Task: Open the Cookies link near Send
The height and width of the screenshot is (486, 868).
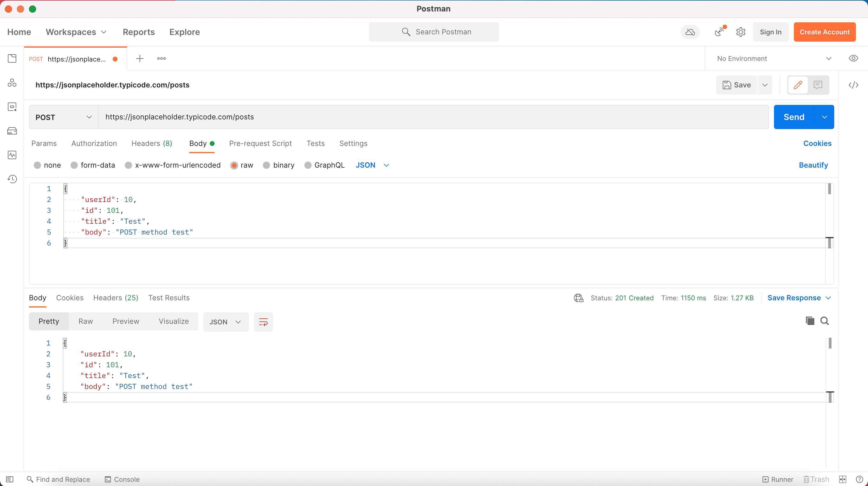Action: (x=817, y=144)
